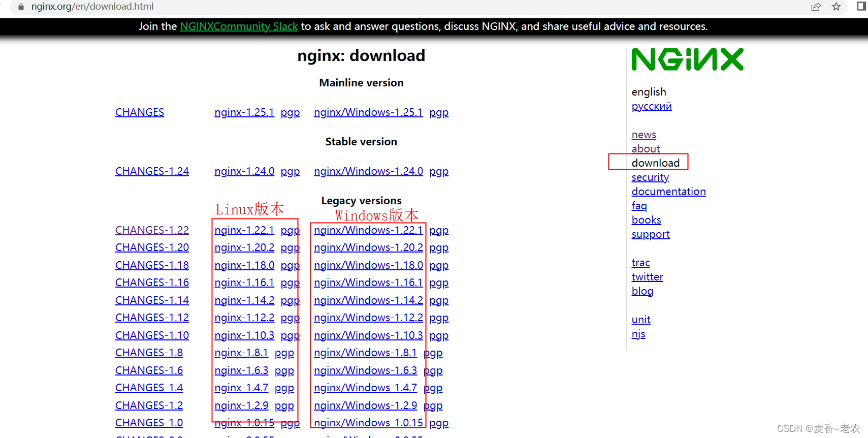Download nginx/Windows-1.20.2

click(368, 247)
